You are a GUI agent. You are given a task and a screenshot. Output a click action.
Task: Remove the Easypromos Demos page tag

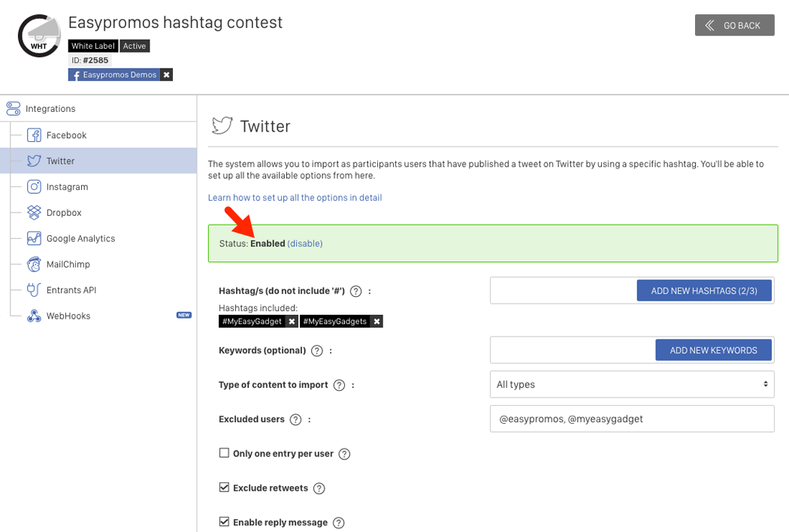coord(167,74)
